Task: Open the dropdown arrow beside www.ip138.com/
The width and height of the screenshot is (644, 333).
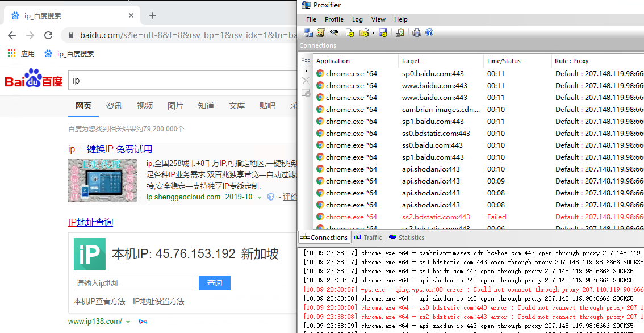Action: point(128,322)
